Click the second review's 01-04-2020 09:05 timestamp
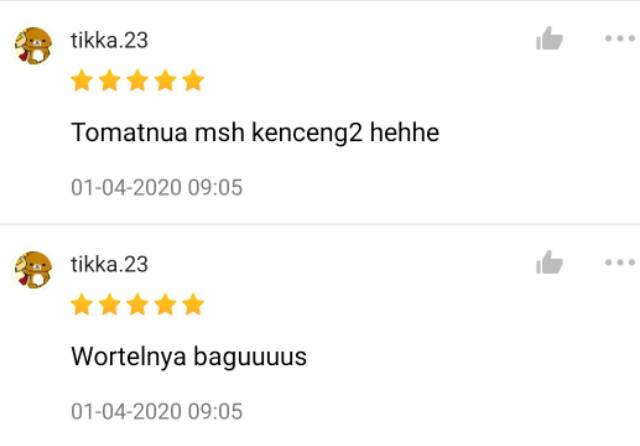The height and width of the screenshot is (446, 640). coord(157,411)
